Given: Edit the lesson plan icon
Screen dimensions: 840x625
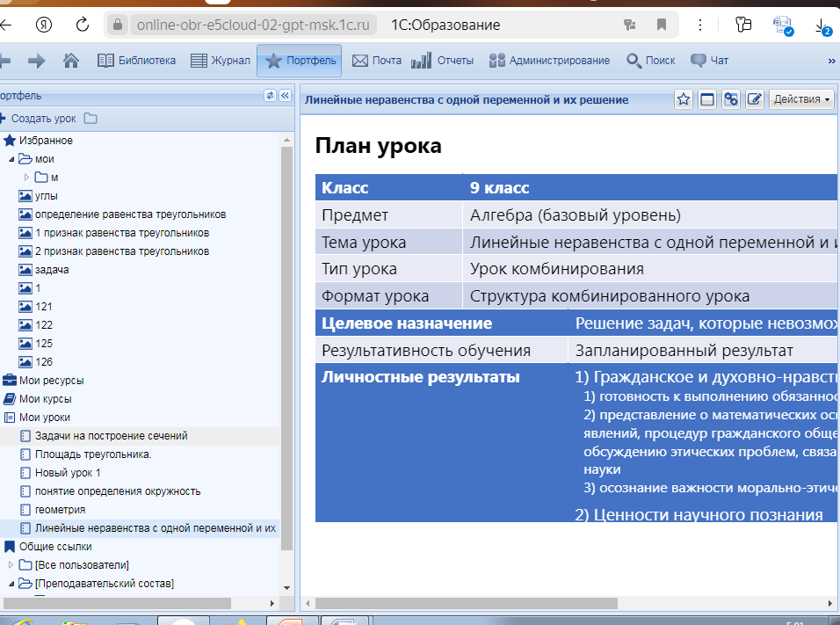Looking at the screenshot, I should (x=754, y=99).
